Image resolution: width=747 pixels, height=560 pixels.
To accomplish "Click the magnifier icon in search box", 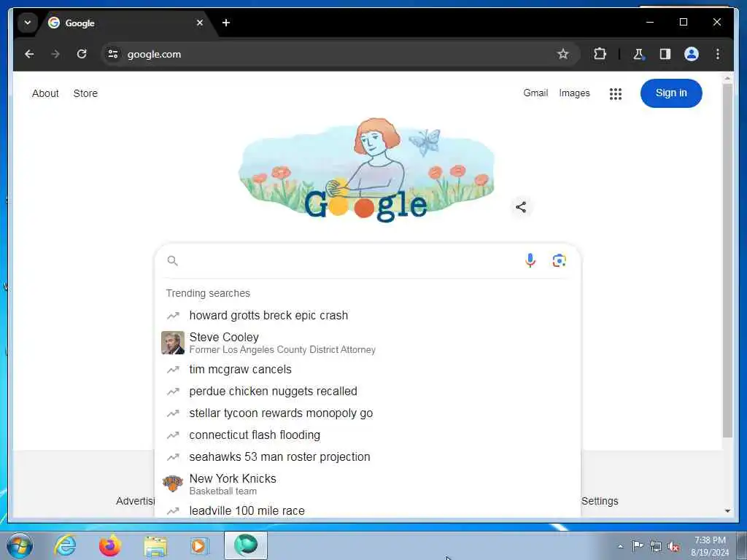I will click(172, 260).
